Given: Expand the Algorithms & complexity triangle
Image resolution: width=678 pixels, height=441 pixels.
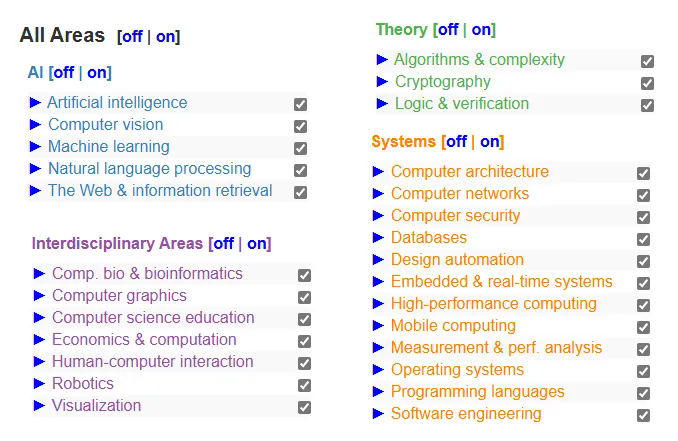Looking at the screenshot, I should [382, 59].
